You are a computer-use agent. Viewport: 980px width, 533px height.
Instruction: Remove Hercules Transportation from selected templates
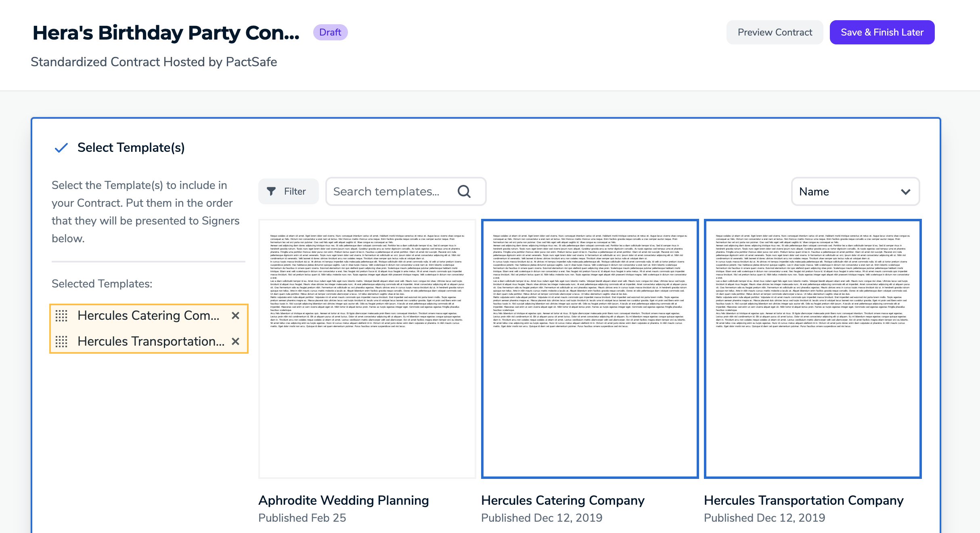[x=235, y=341]
